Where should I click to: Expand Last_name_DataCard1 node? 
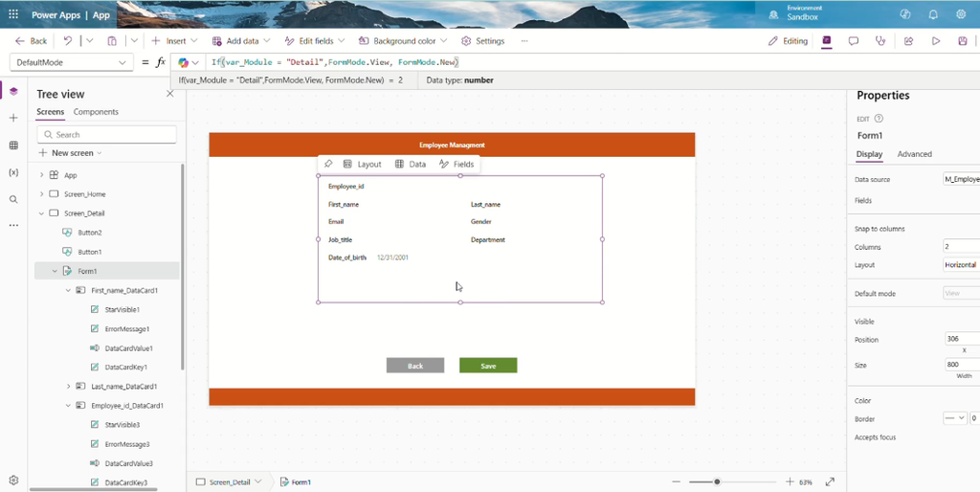click(x=68, y=387)
